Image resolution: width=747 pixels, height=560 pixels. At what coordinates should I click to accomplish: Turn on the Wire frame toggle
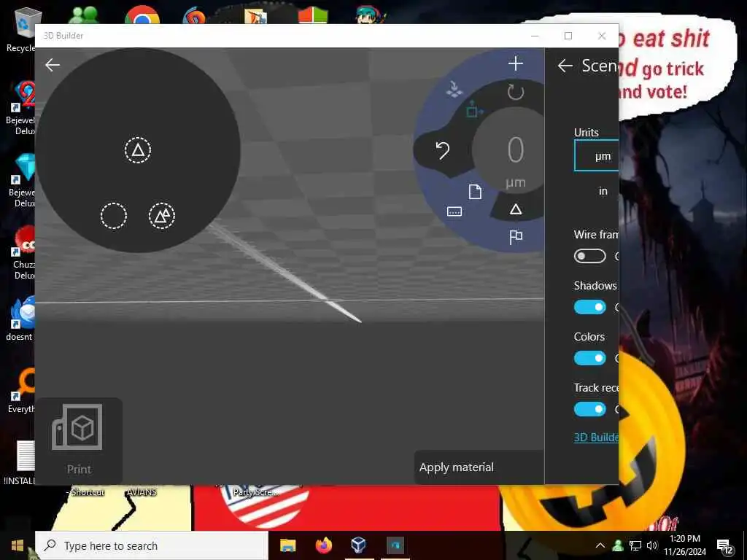589,256
